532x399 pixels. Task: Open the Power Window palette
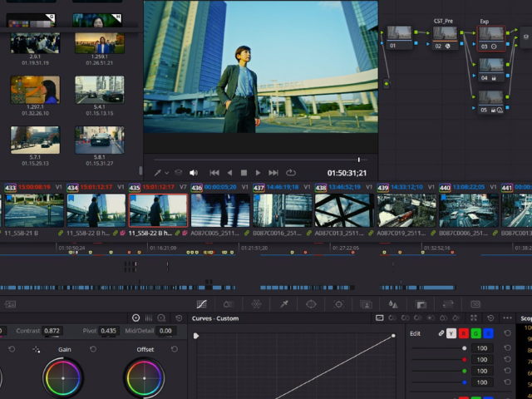[x=311, y=304]
